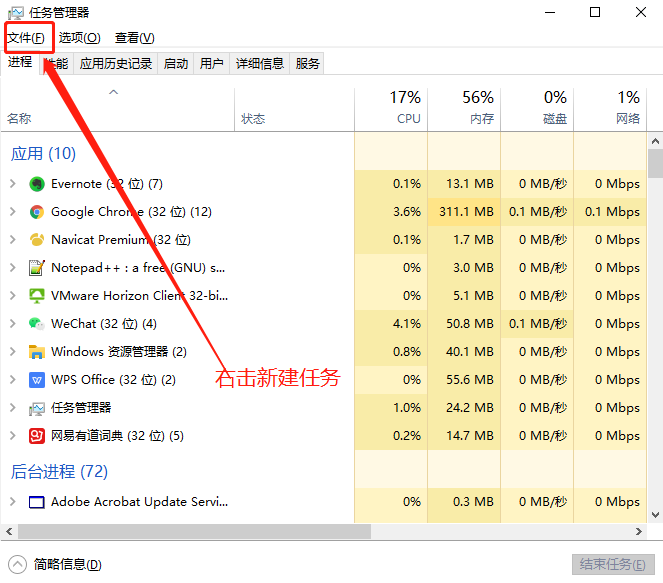Select the 后台进程 (72) group header
Image resolution: width=663 pixels, height=583 pixels.
(x=59, y=471)
